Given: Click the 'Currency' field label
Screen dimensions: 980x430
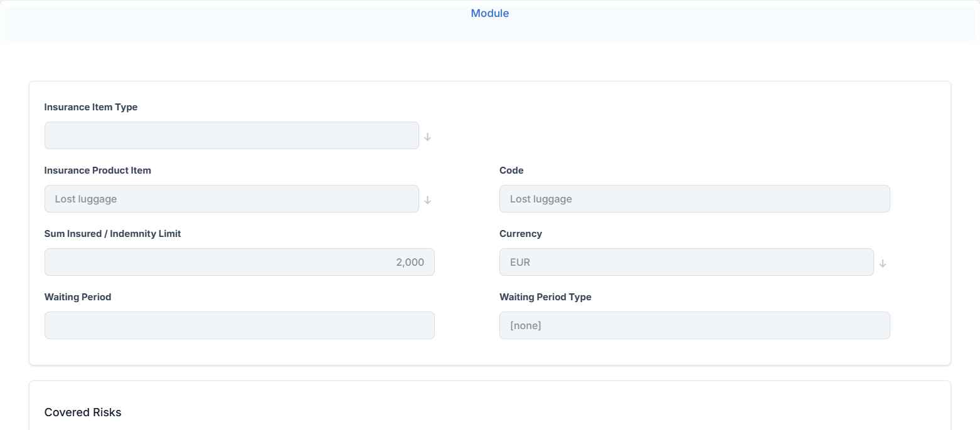Looking at the screenshot, I should 520,234.
